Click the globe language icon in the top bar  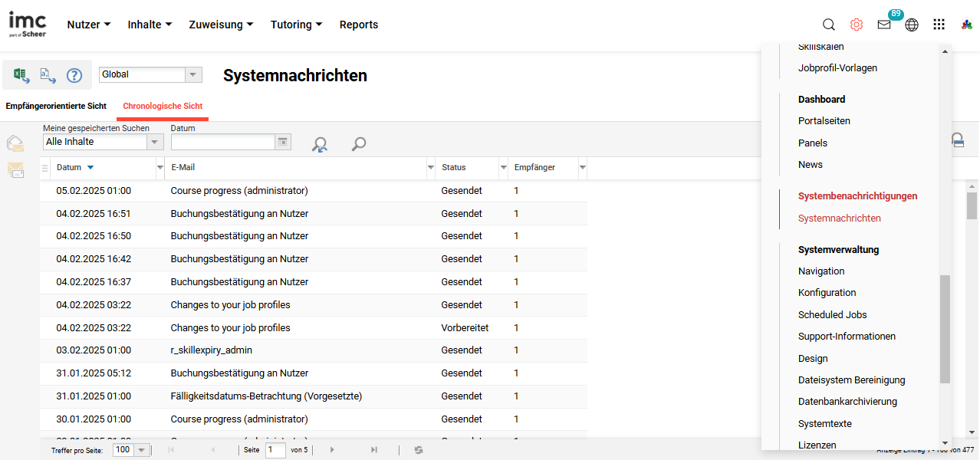(x=911, y=24)
